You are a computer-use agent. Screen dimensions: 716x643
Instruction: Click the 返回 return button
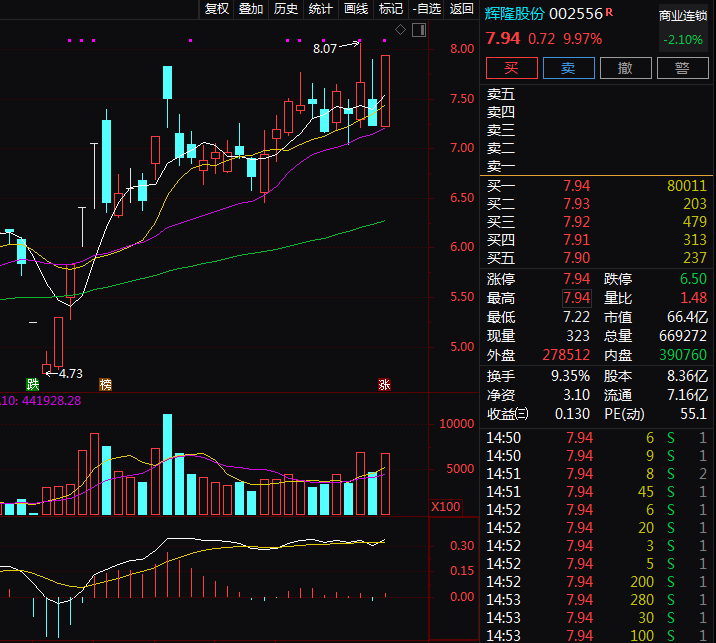point(461,9)
